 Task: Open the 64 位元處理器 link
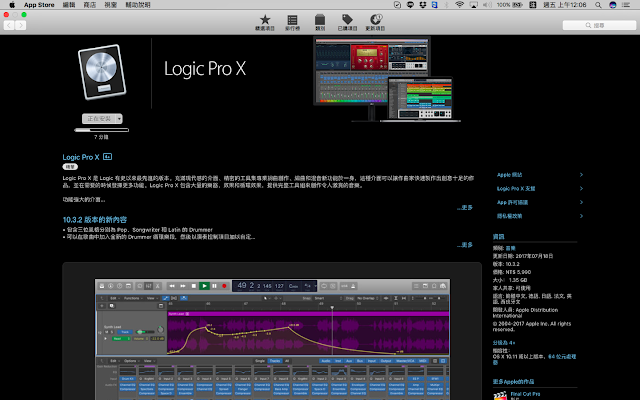coord(535,359)
